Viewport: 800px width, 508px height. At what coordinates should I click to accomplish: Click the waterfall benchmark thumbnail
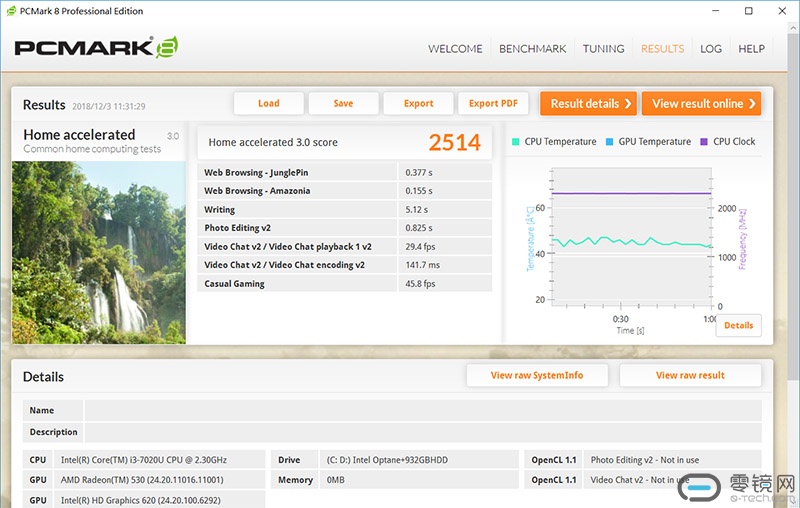(98, 252)
